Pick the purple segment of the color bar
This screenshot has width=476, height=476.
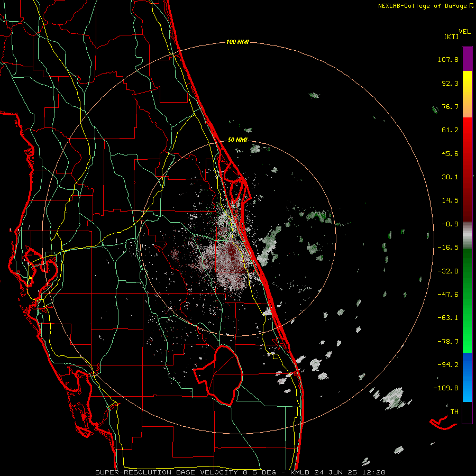(x=467, y=59)
